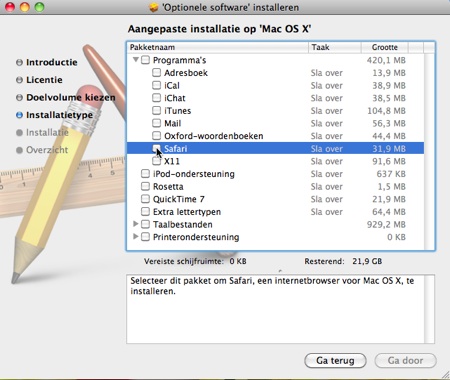Check the Oxford-woordenboeken checkbox
450x380 pixels.
[156, 136]
